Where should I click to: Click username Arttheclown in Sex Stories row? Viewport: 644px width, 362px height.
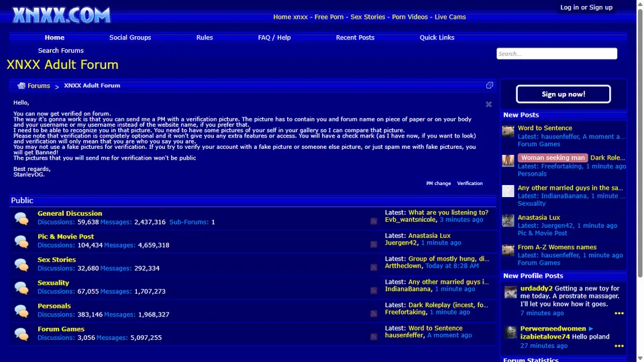coord(403,266)
